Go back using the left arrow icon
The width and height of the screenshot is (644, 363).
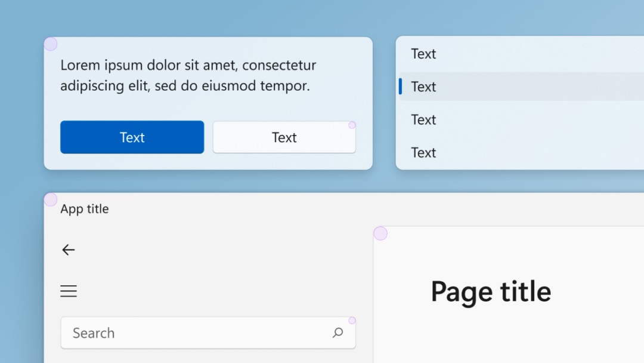[x=68, y=250]
